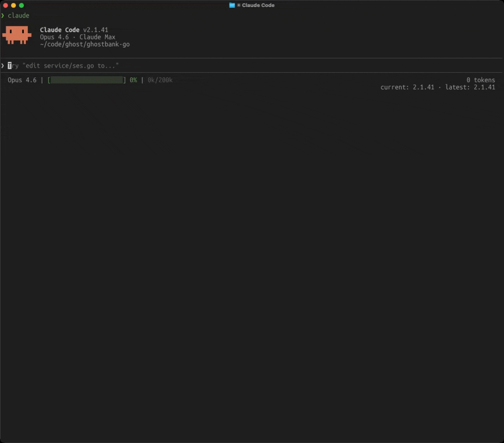Click 'Opus 4.6 · Claude Max' header line
The width and height of the screenshot is (504, 443).
coord(78,37)
